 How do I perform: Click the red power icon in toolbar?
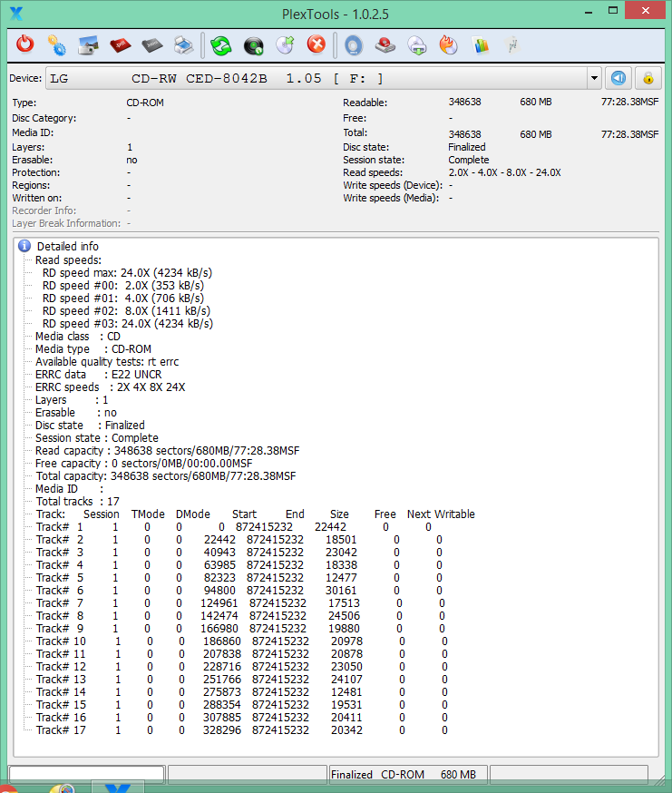24,45
